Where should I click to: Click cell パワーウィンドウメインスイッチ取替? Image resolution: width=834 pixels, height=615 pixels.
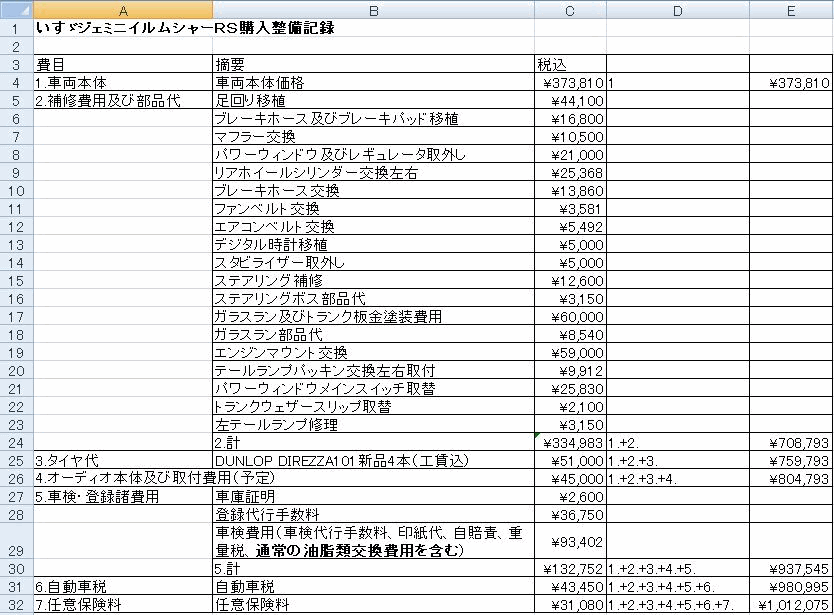[373, 389]
